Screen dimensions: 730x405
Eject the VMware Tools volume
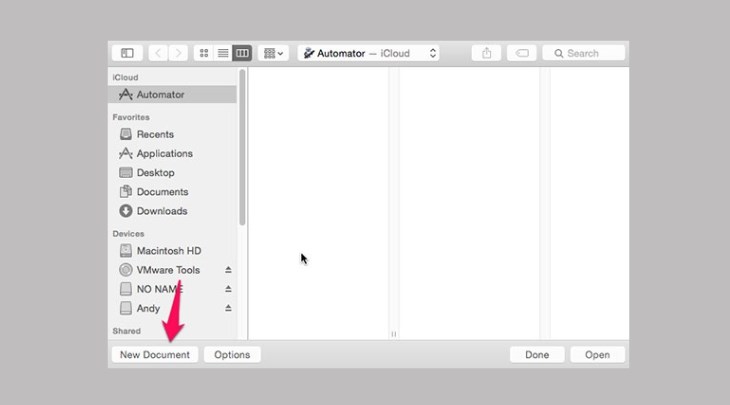point(228,270)
